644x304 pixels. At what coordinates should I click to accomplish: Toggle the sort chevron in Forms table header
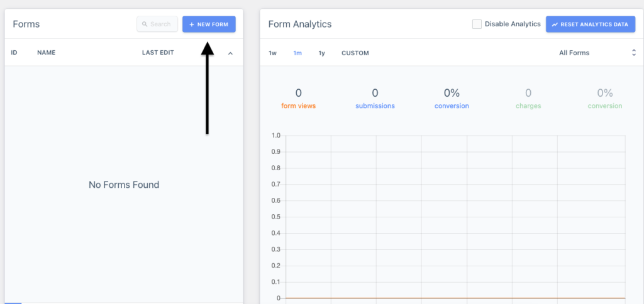tap(230, 53)
